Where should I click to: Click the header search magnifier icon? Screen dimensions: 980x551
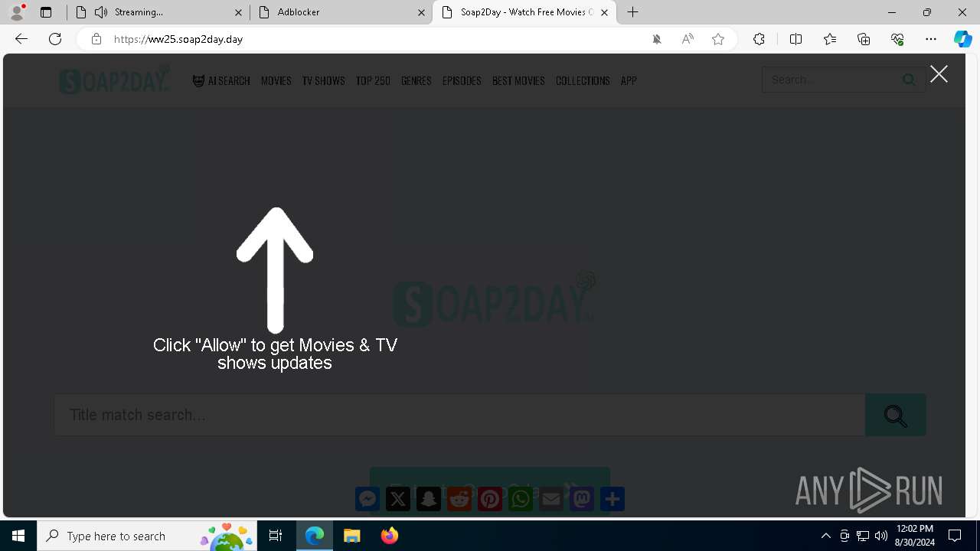(909, 80)
